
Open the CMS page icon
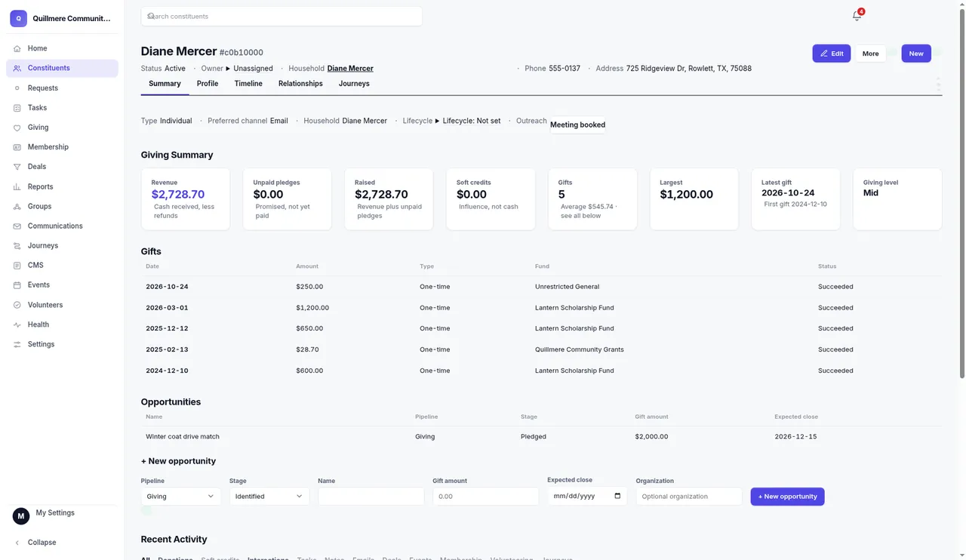[17, 265]
